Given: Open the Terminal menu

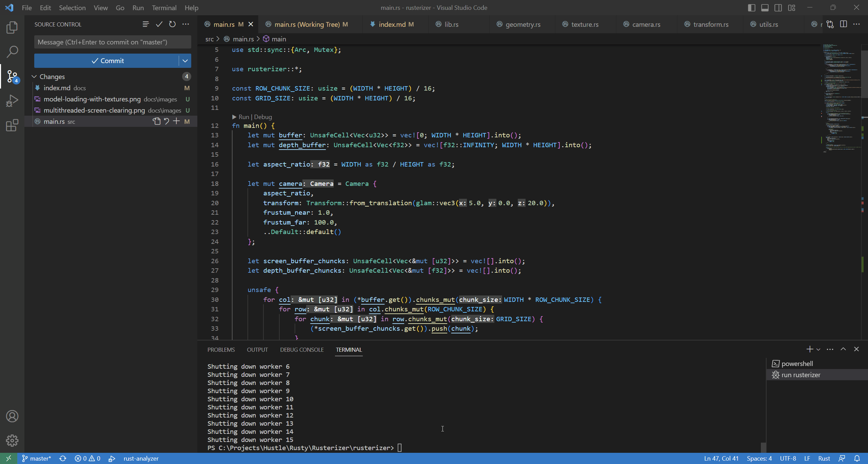Looking at the screenshot, I should coord(164,8).
